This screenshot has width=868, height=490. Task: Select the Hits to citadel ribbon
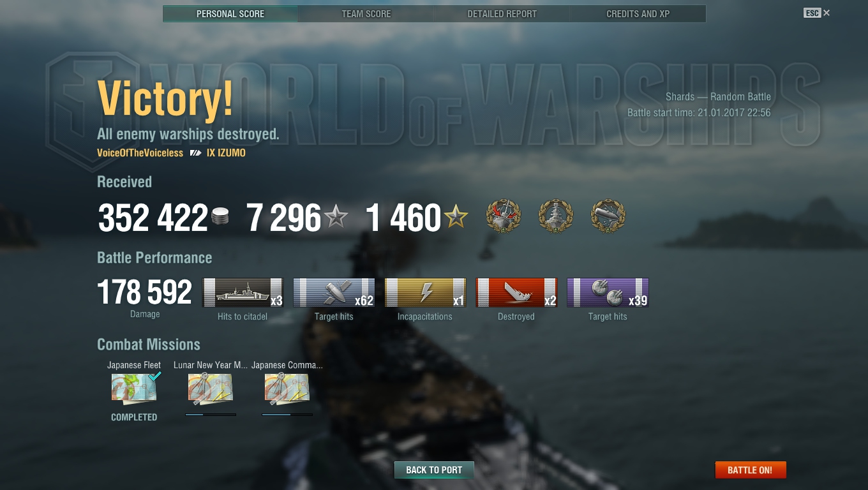(243, 293)
